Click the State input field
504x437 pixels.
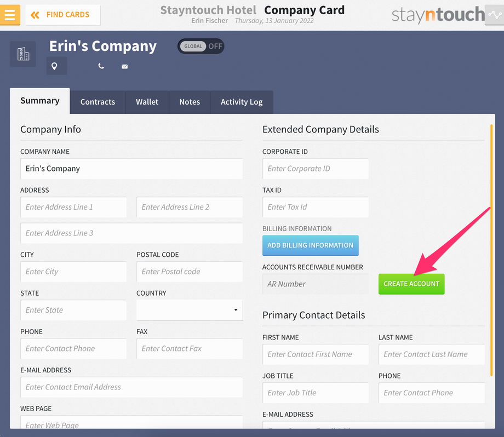(73, 310)
